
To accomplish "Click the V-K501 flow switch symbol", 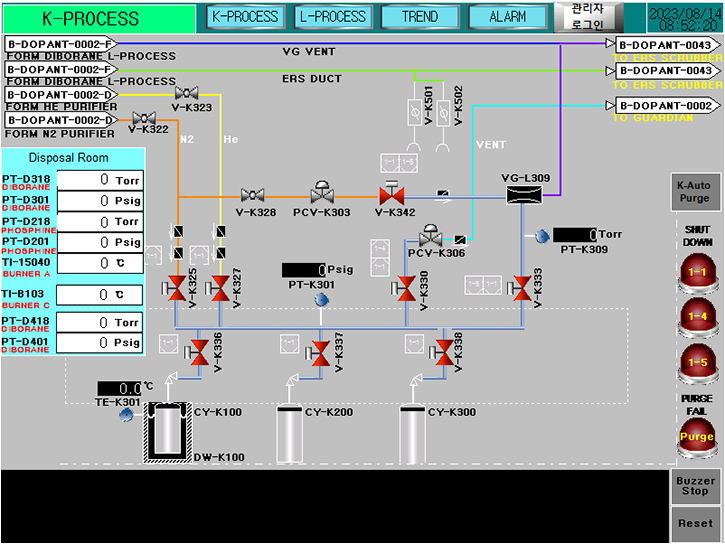I will pyautogui.click(x=414, y=112).
